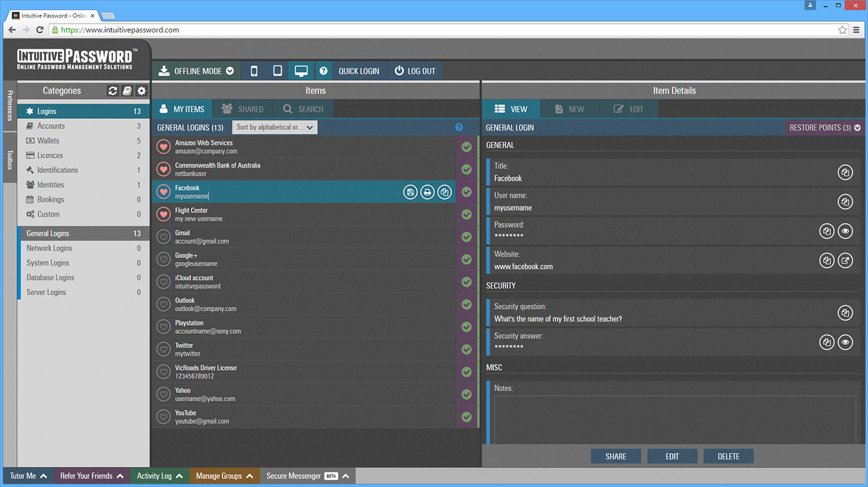This screenshot has height=487, width=868.
Task: Switch to the My Items tab
Action: [182, 109]
